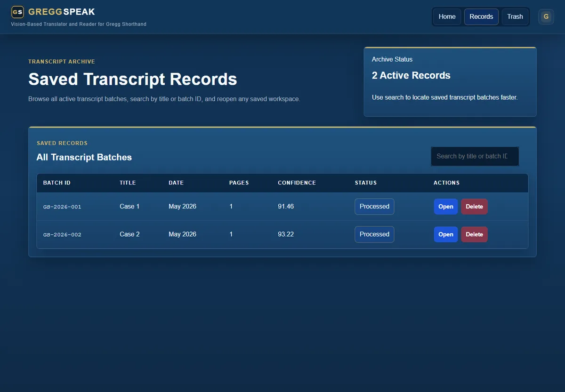Click confidence value 91.46
Screen dimensions: 565x392
tap(286, 206)
